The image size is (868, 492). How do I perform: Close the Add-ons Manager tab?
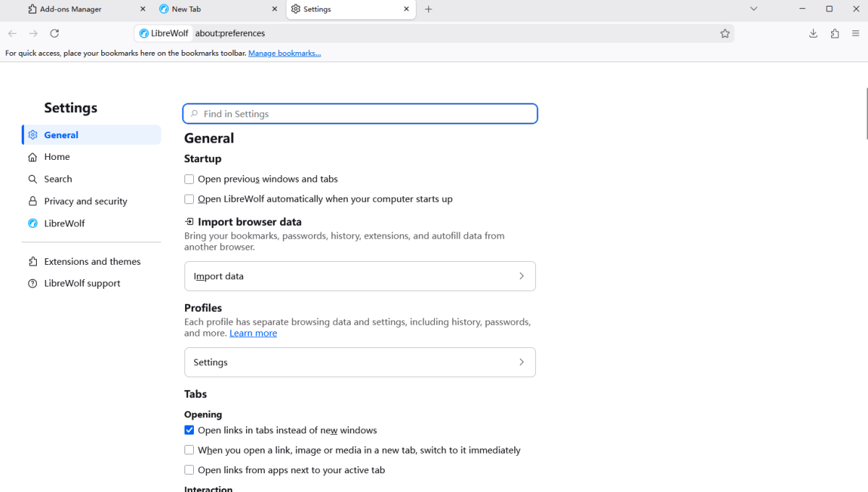point(142,9)
